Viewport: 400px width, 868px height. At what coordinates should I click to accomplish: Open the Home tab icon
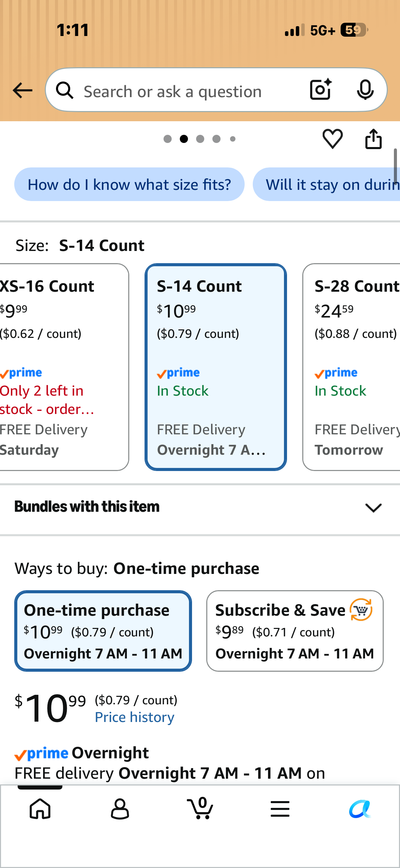[40, 809]
